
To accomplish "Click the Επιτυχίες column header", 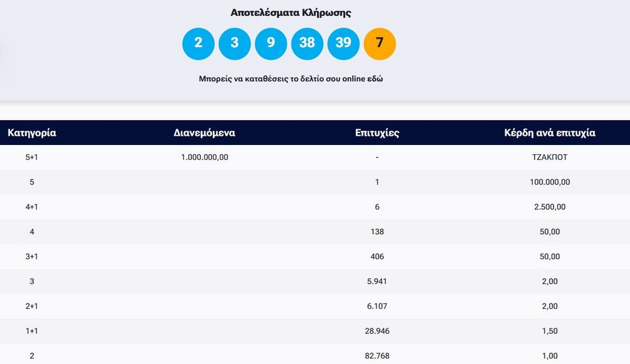I will (x=377, y=132).
